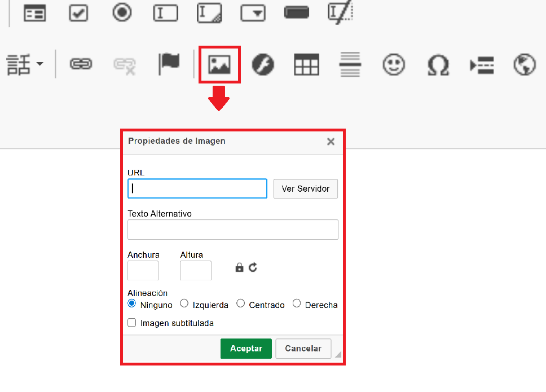
Task: Click the Unlink icon
Action: click(x=125, y=65)
